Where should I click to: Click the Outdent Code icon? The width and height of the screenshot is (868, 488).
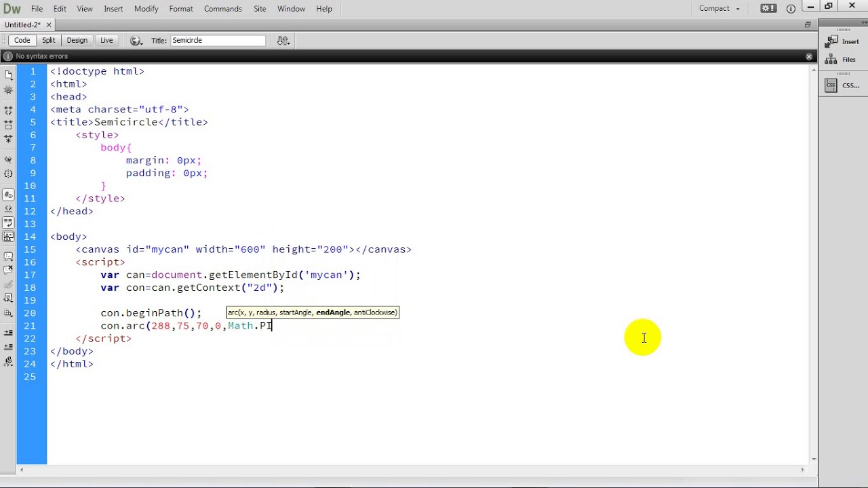[8, 348]
